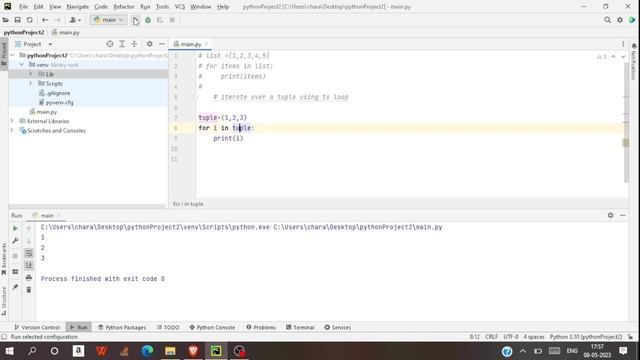
Task: Click the PyCharm icon in taskbar
Action: click(216, 351)
